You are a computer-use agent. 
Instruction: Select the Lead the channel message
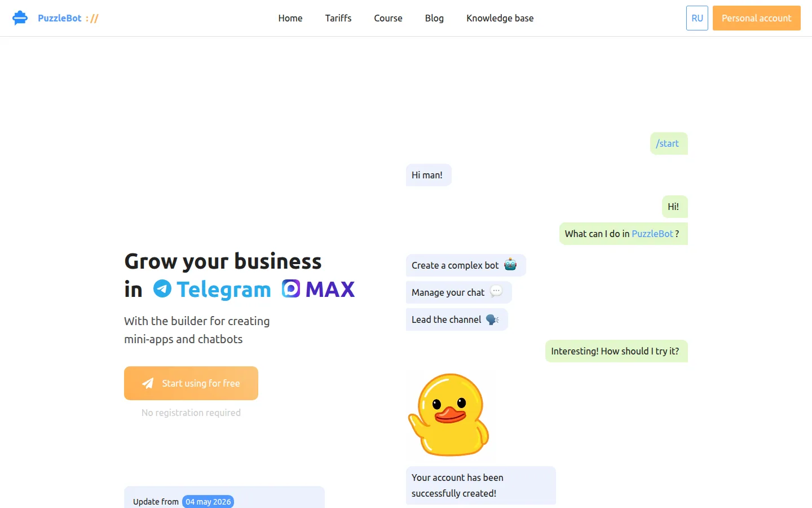click(457, 319)
